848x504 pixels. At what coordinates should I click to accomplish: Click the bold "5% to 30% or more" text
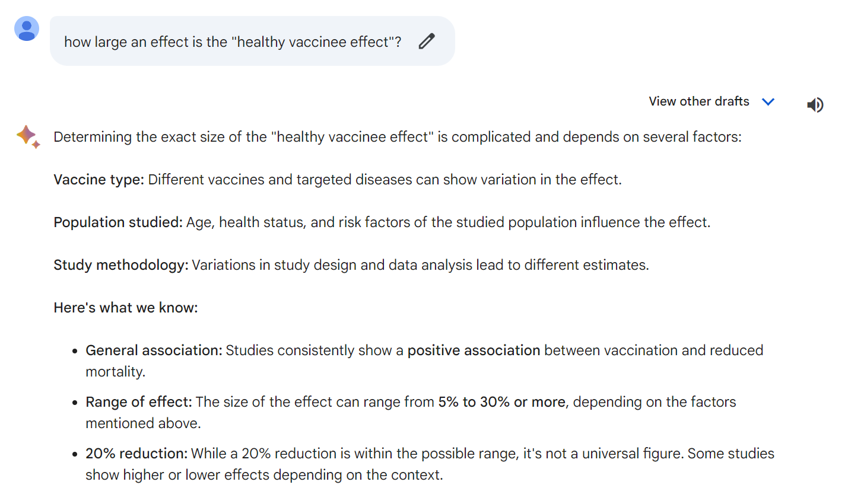(501, 402)
